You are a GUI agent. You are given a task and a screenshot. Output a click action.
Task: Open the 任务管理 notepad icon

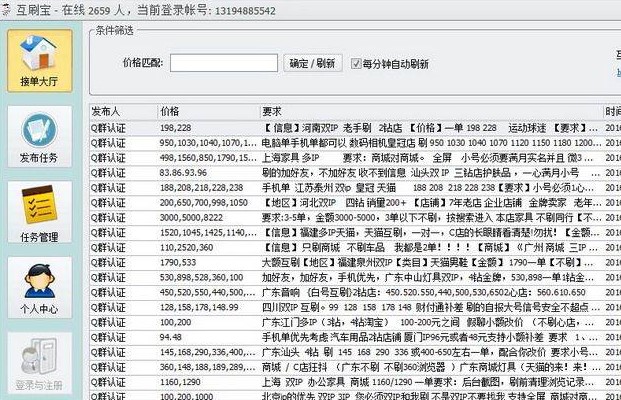tap(40, 212)
